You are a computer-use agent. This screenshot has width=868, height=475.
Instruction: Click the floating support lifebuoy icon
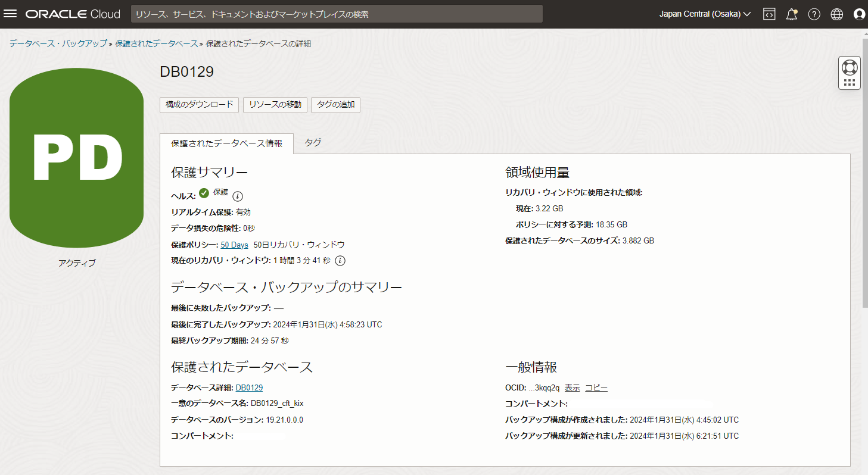pos(850,67)
